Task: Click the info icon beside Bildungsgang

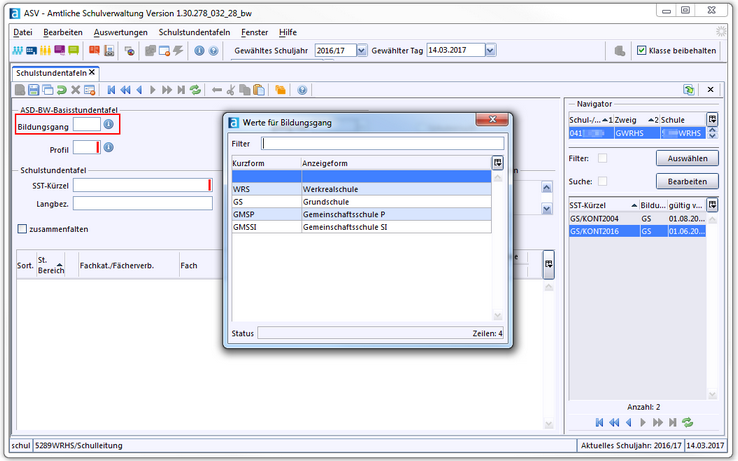Action: point(109,125)
